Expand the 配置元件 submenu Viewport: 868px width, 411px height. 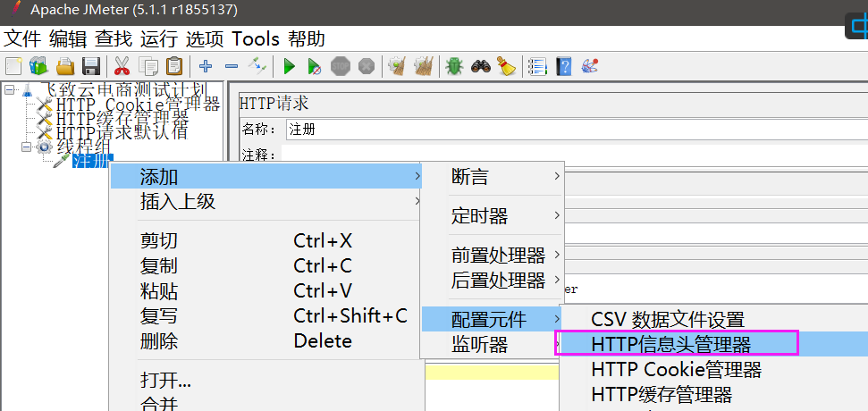click(493, 319)
